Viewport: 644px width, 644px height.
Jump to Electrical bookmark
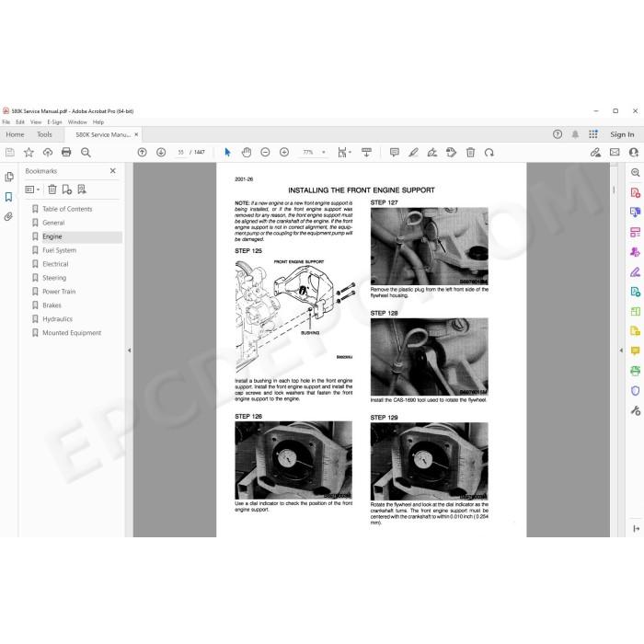(x=55, y=264)
